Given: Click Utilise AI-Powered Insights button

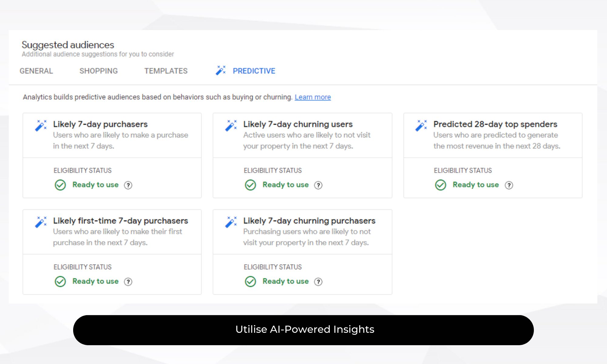Looking at the screenshot, I should [303, 330].
